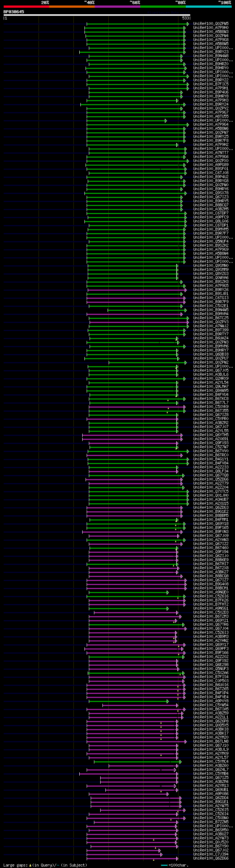Click the UniRef100_Q6DBI8 label

click(x=211, y=354)
